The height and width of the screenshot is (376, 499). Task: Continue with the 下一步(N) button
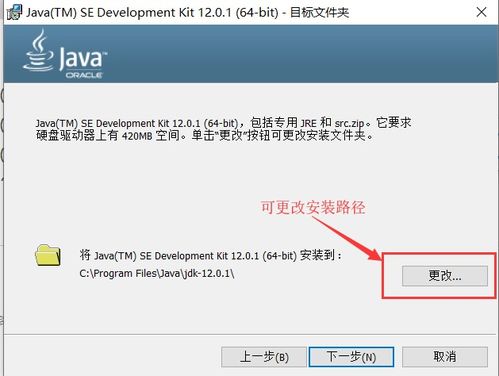pos(351,357)
